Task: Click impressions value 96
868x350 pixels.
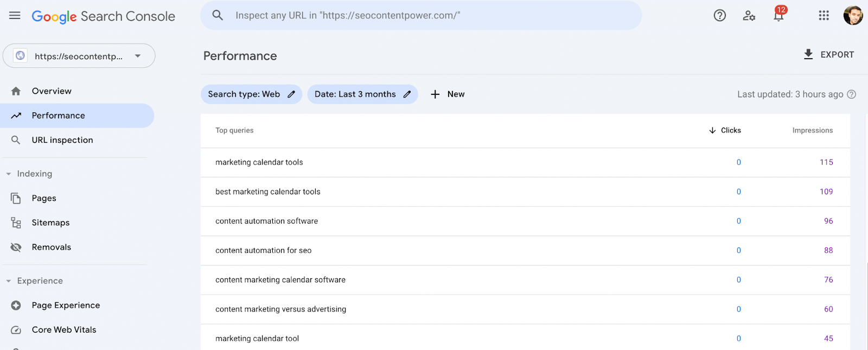Action: coord(828,221)
